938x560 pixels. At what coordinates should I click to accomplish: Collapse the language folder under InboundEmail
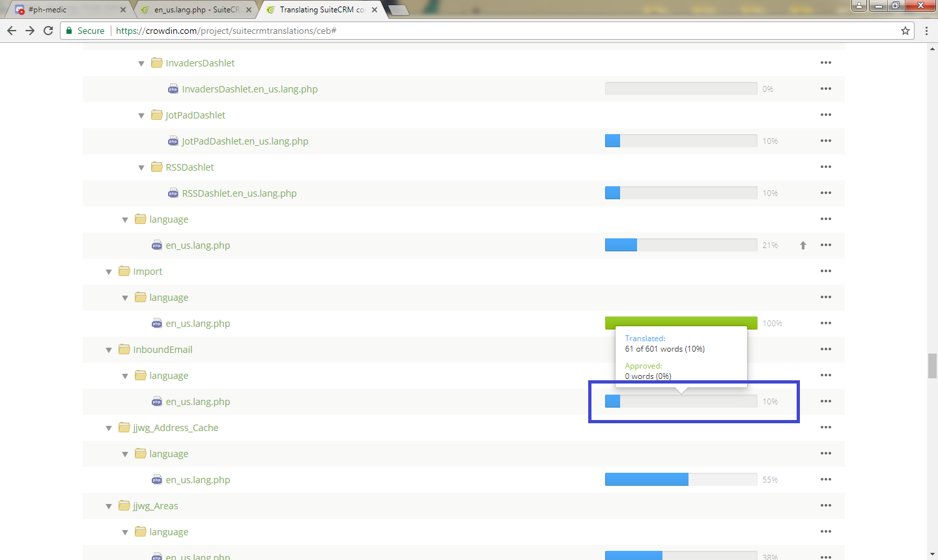tap(125, 376)
